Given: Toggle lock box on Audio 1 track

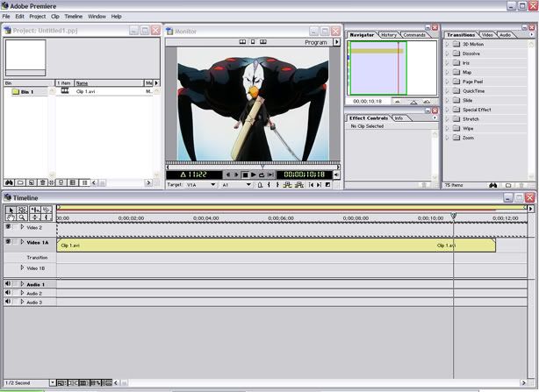Looking at the screenshot, I should pyautogui.click(x=15, y=284).
